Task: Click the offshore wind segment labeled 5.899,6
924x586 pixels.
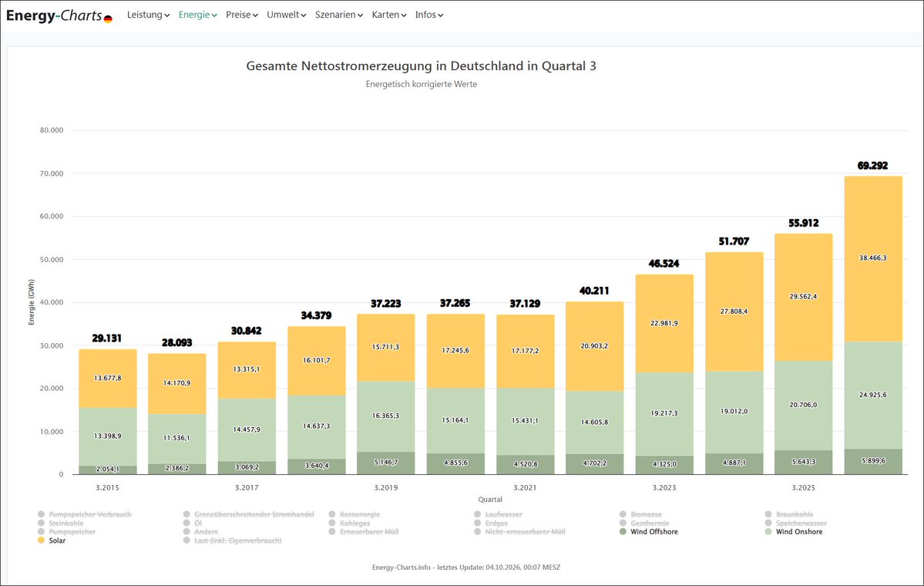Action: [x=872, y=462]
